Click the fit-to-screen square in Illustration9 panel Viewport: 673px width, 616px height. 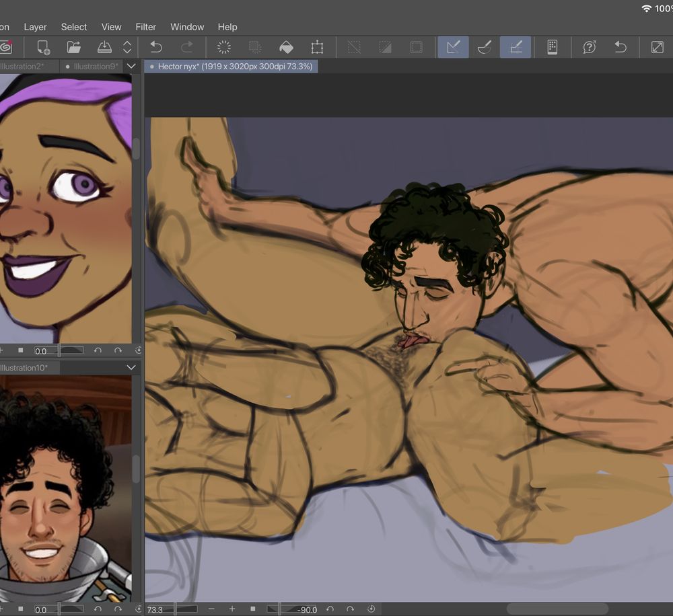coord(21,350)
